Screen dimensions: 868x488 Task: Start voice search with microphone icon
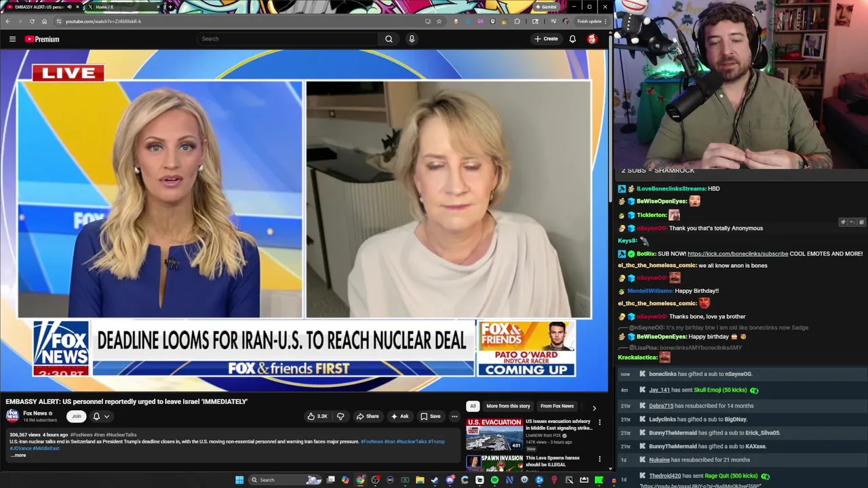[411, 39]
